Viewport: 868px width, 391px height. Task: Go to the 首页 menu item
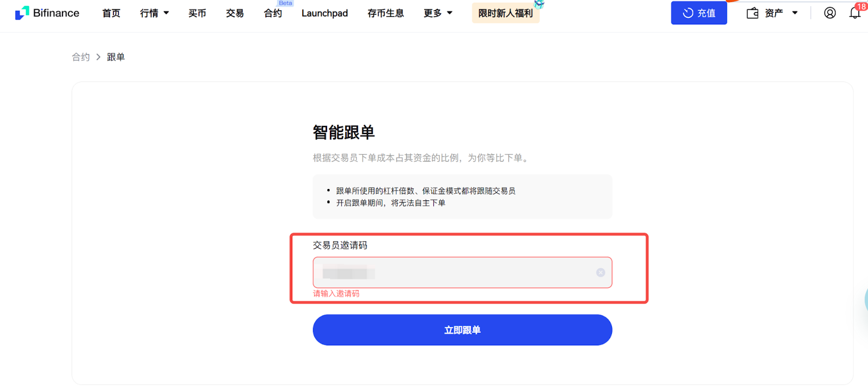click(x=111, y=13)
